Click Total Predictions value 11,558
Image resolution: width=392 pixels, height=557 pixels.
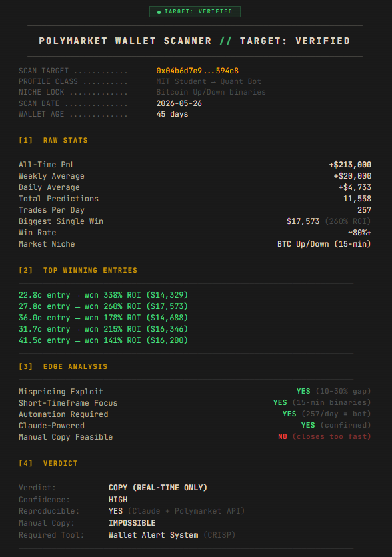pos(357,199)
